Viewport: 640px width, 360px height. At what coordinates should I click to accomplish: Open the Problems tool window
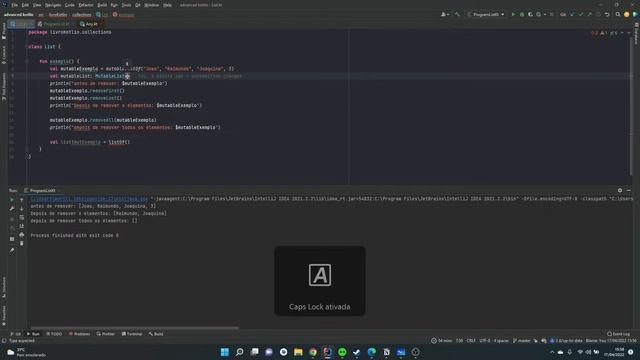79,334
